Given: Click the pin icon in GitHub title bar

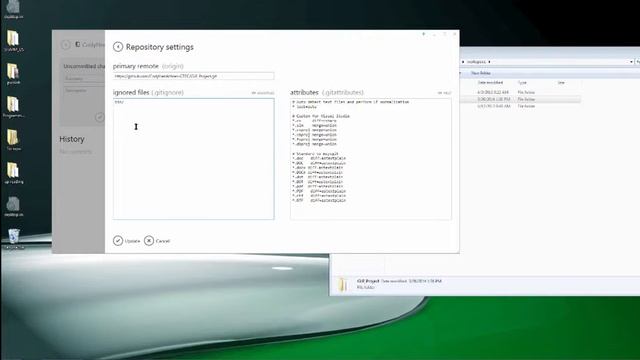Looking at the screenshot, I should [x=424, y=34].
